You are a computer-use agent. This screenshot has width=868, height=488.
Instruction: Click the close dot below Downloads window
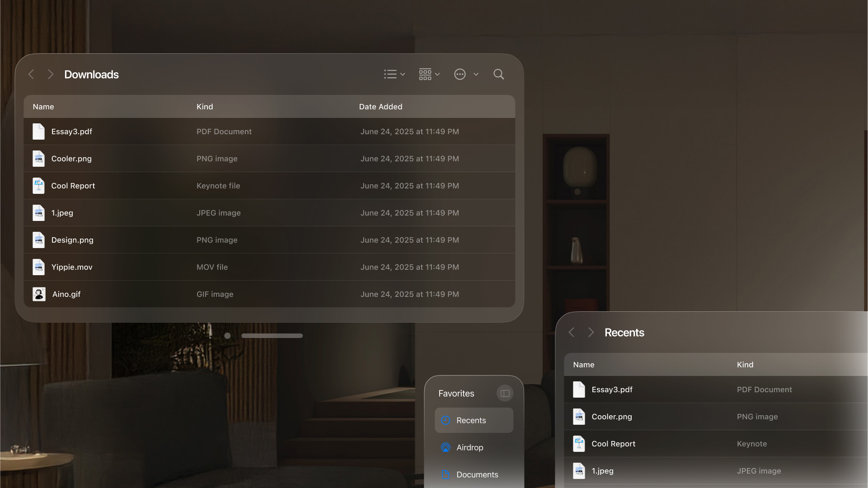227,336
